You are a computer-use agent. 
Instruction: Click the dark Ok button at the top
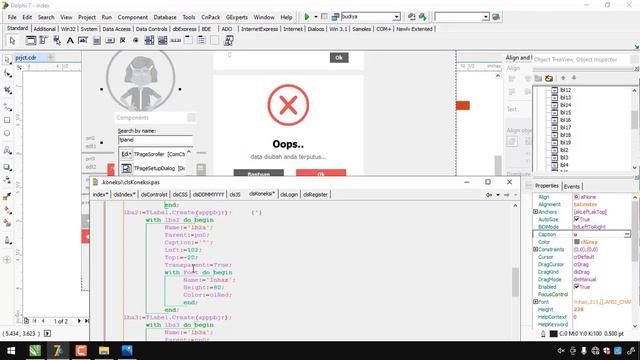(339, 58)
